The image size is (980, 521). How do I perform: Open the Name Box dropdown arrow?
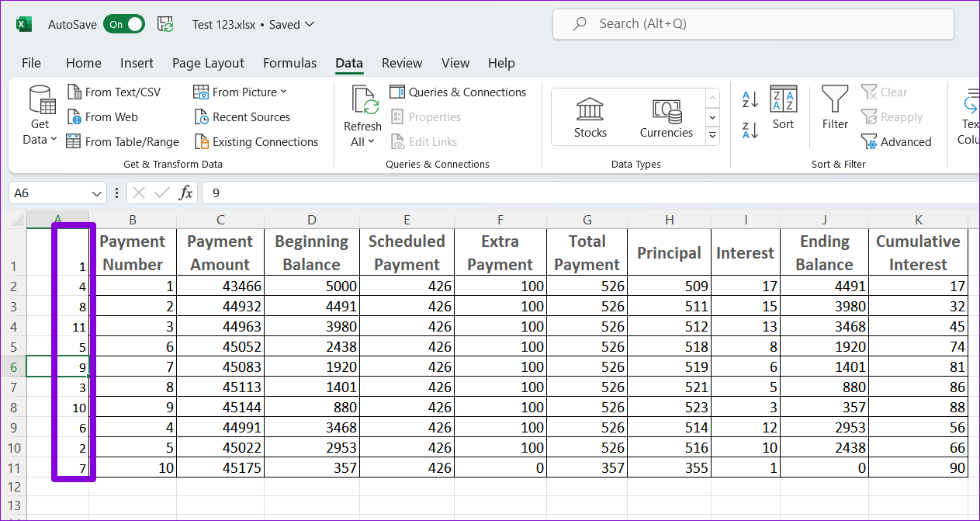pos(97,193)
